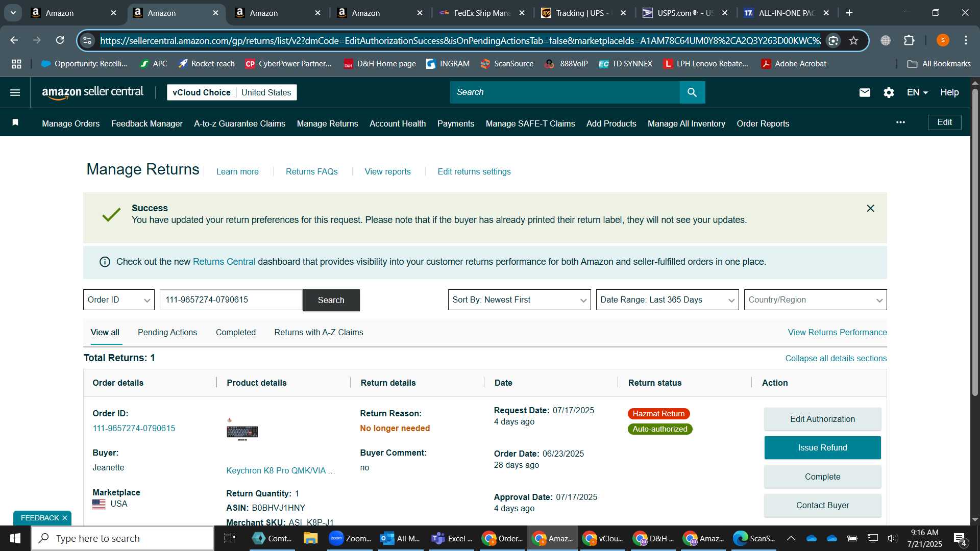This screenshot has height=551, width=980.
Task: Open the tab search dropdown arrow
Action: [13, 13]
